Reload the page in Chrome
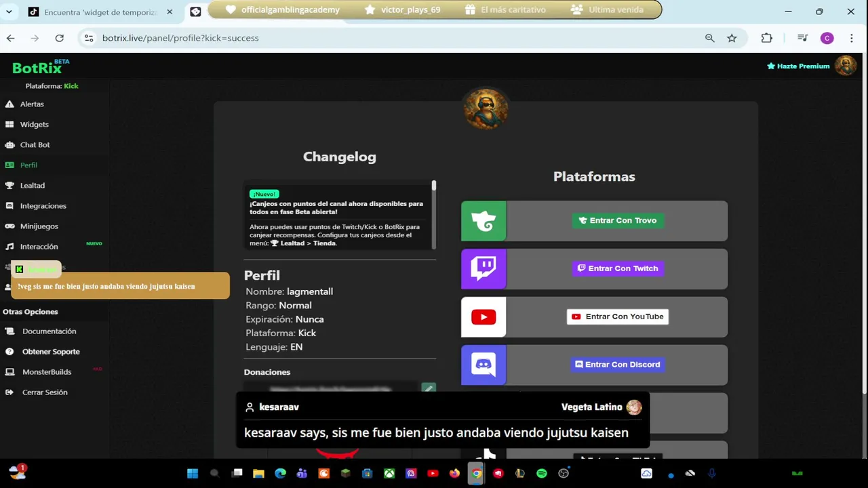The height and width of the screenshot is (488, 868). (60, 38)
